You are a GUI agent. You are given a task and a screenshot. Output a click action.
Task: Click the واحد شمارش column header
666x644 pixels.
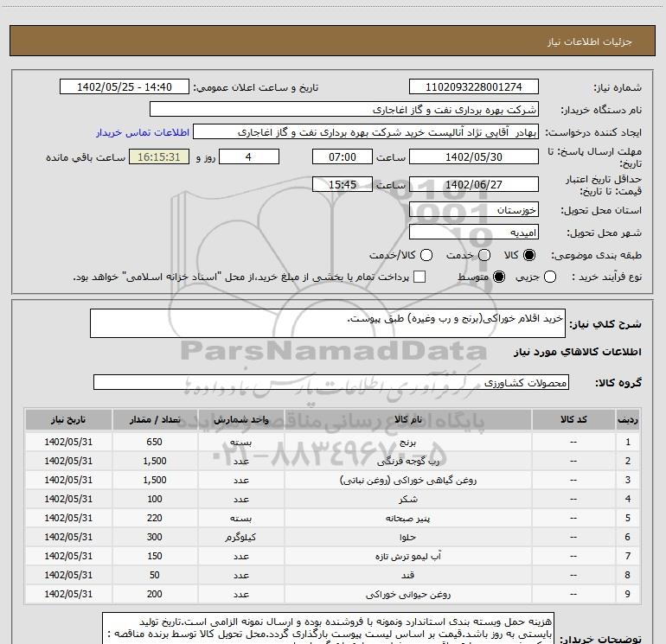(x=240, y=419)
